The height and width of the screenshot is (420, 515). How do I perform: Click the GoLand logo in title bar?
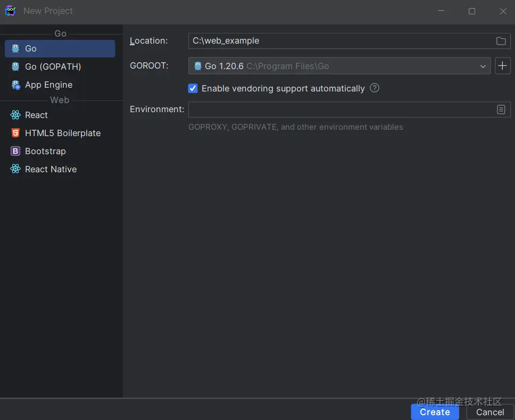point(10,11)
